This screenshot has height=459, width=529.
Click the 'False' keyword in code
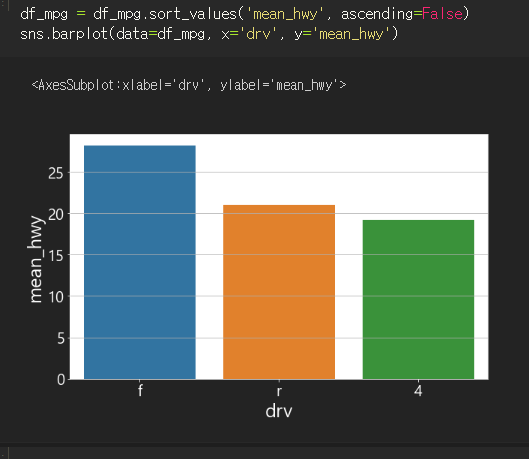click(x=442, y=14)
